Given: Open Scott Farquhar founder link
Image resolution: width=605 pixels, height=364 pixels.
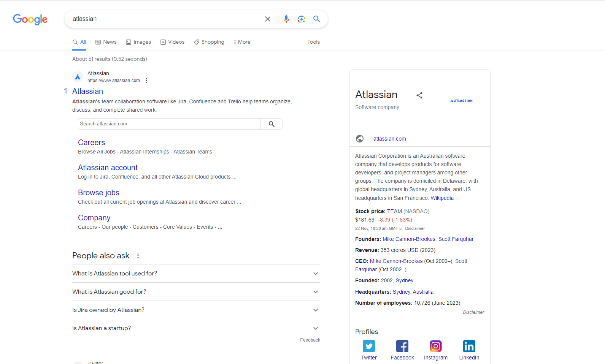Looking at the screenshot, I should click(x=456, y=239).
